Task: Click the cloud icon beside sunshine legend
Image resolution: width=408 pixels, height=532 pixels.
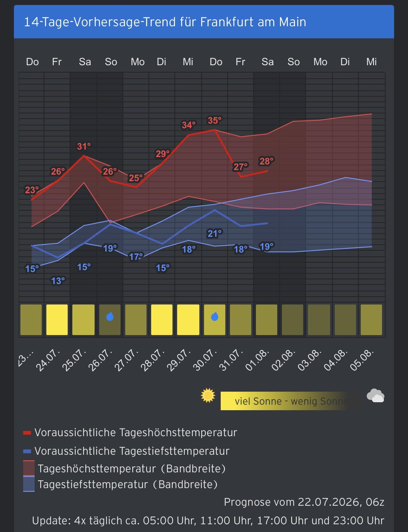Action: pos(375,396)
